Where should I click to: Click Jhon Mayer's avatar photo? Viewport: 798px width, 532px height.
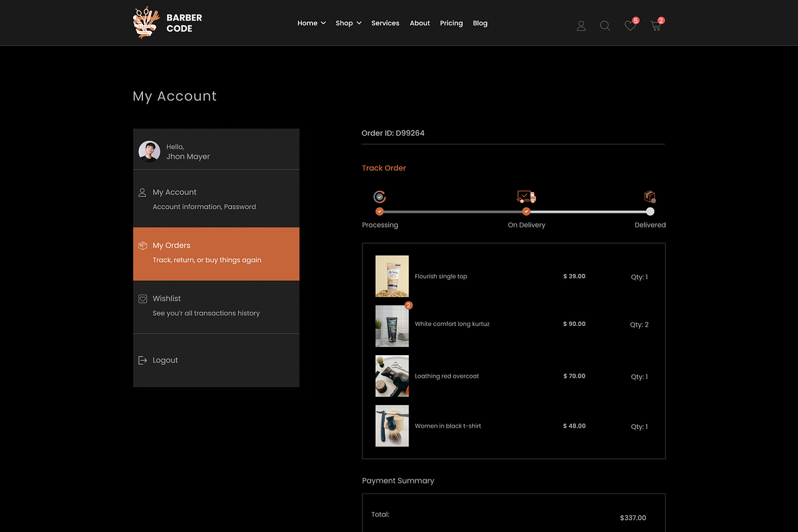click(149, 151)
